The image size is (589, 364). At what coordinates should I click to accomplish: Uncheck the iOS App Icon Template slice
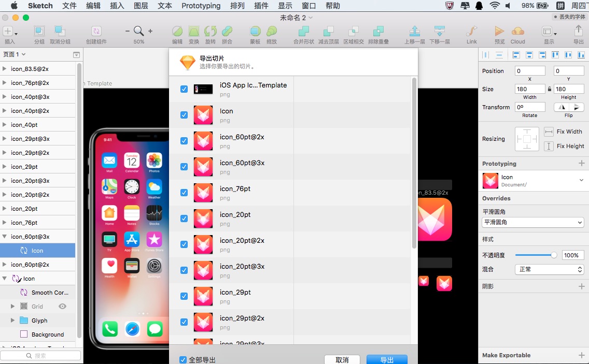(x=184, y=89)
